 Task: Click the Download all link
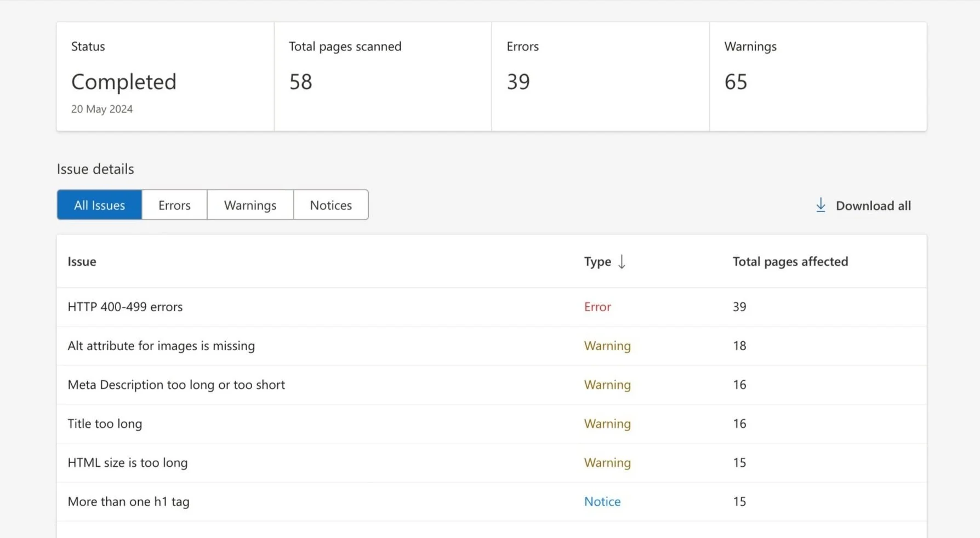(x=873, y=205)
